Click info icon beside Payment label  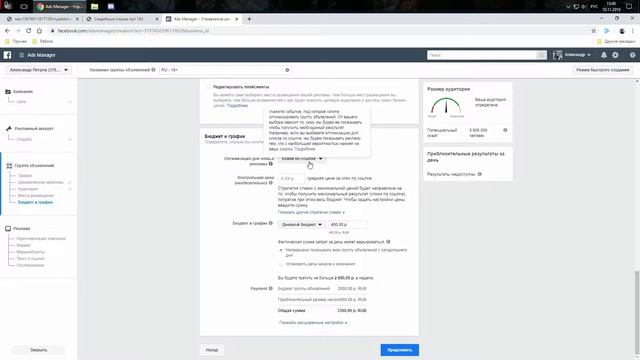tap(271, 289)
